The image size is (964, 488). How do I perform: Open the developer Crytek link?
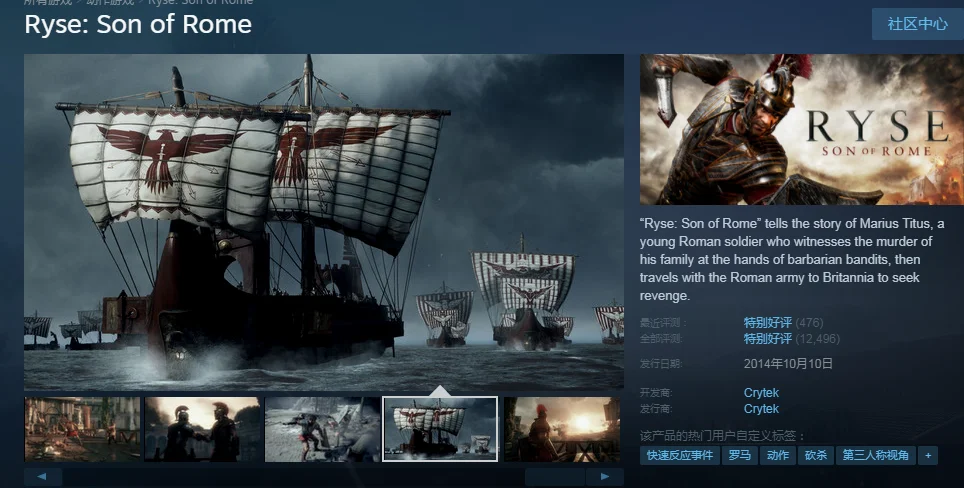761,393
